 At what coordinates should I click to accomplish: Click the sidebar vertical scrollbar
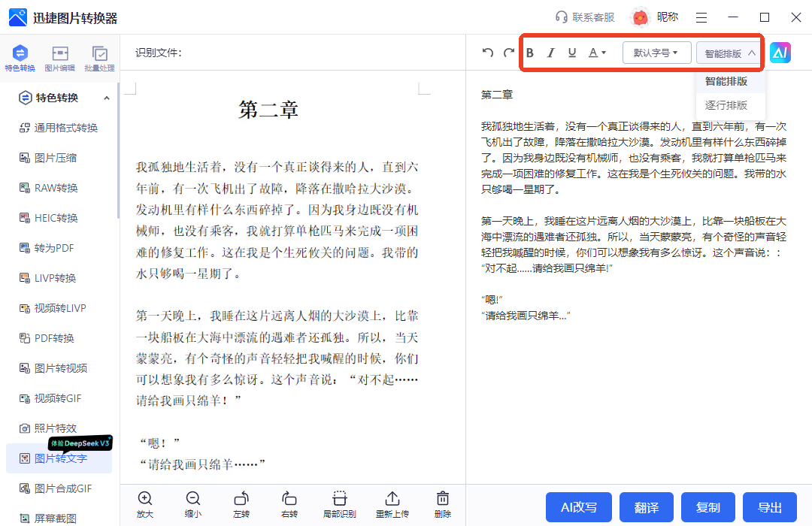click(118, 150)
